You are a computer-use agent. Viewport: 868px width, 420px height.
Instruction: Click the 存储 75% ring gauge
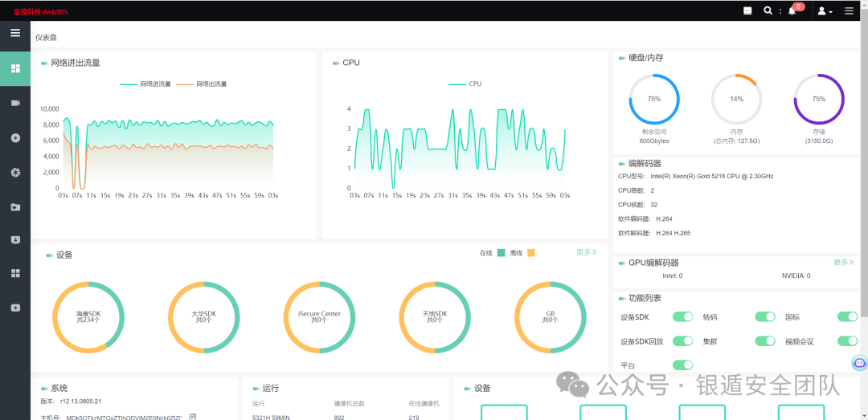[x=819, y=99]
